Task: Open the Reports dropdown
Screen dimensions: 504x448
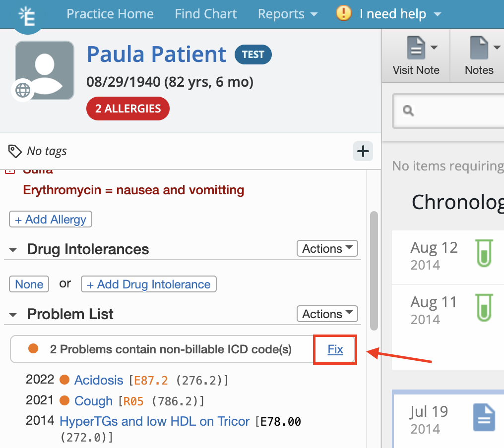Action: coord(288,14)
